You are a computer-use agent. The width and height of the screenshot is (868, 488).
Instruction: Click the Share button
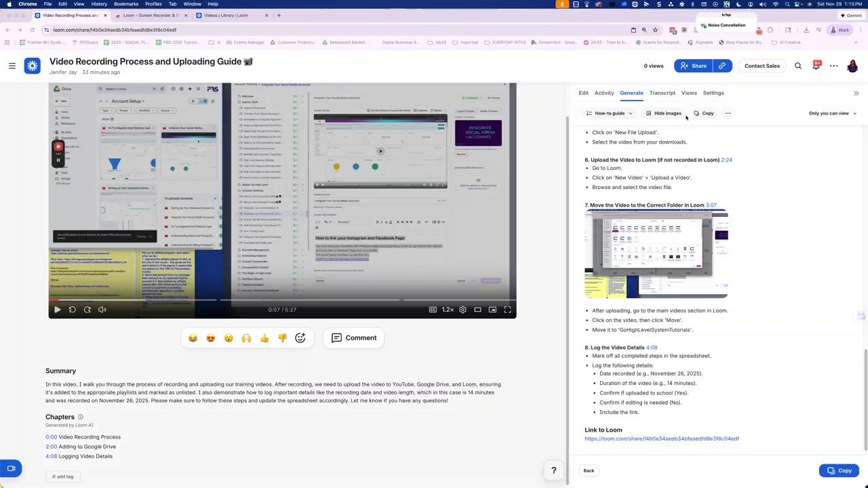(693, 66)
